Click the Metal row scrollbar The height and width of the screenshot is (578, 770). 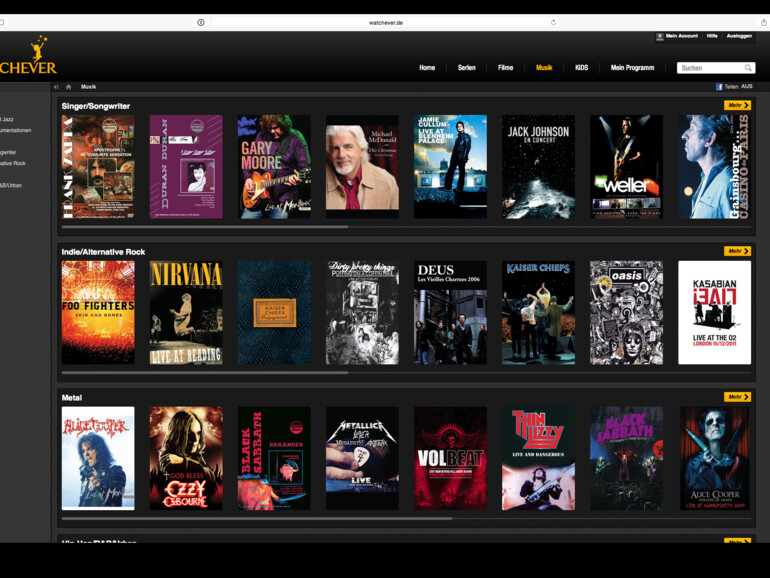pos(257,518)
